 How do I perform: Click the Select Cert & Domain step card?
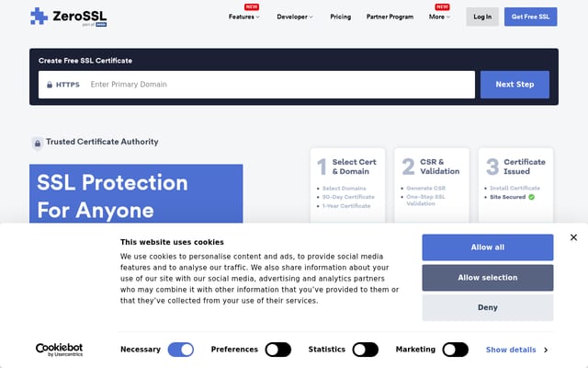coord(347,186)
